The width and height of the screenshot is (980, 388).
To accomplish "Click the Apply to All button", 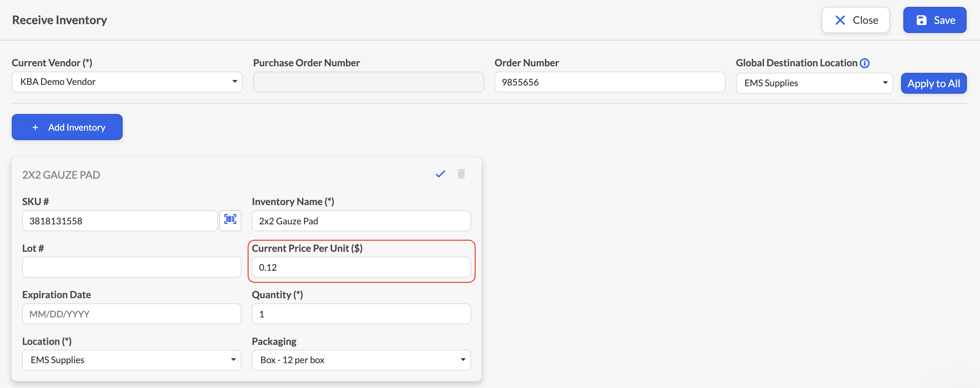I will (934, 83).
